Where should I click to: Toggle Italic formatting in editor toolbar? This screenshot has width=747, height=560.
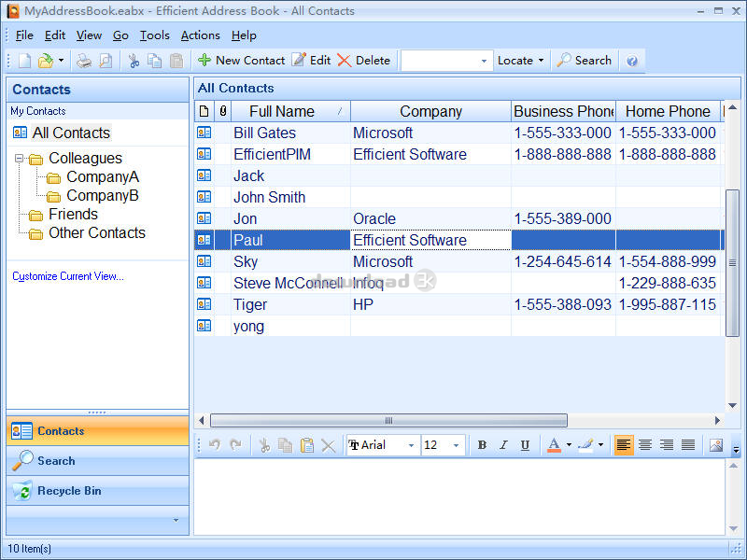[x=503, y=445]
